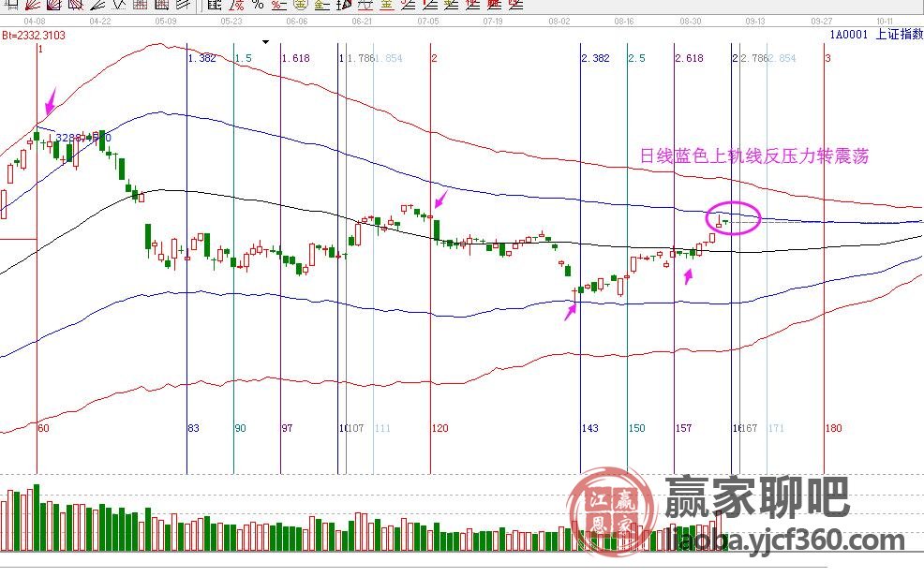This screenshot has width=924, height=577.
Task: Select the 2.854 time ratio label
Action: coord(782,58)
